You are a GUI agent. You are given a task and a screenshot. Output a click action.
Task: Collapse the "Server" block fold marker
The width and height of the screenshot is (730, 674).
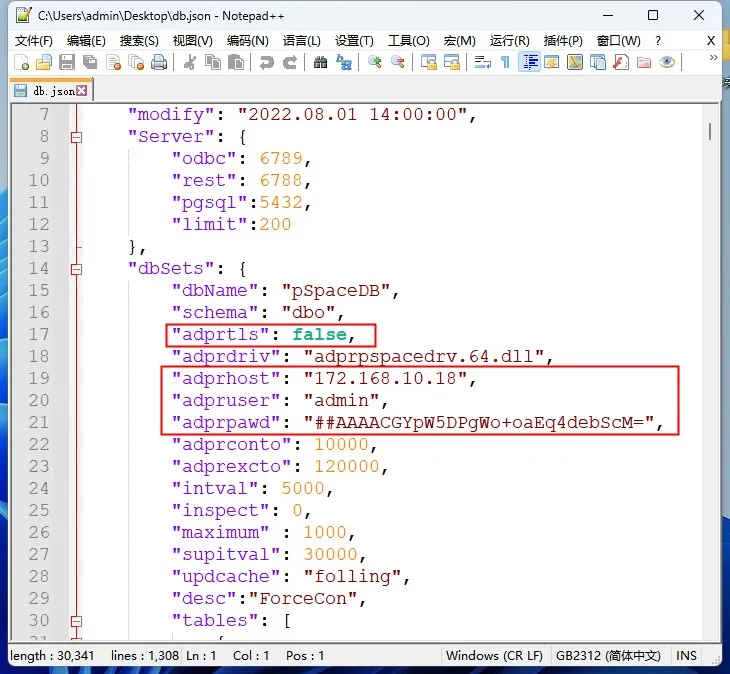pyautogui.click(x=76, y=136)
